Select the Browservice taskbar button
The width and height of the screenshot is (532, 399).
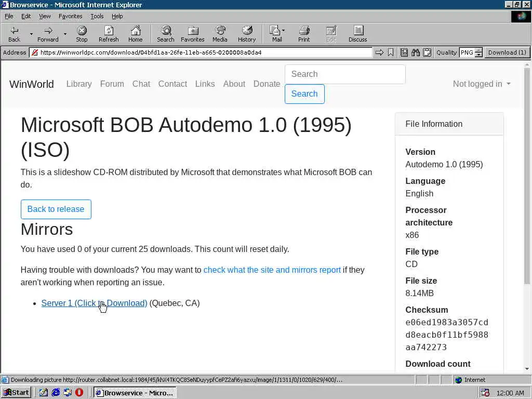[135, 393]
